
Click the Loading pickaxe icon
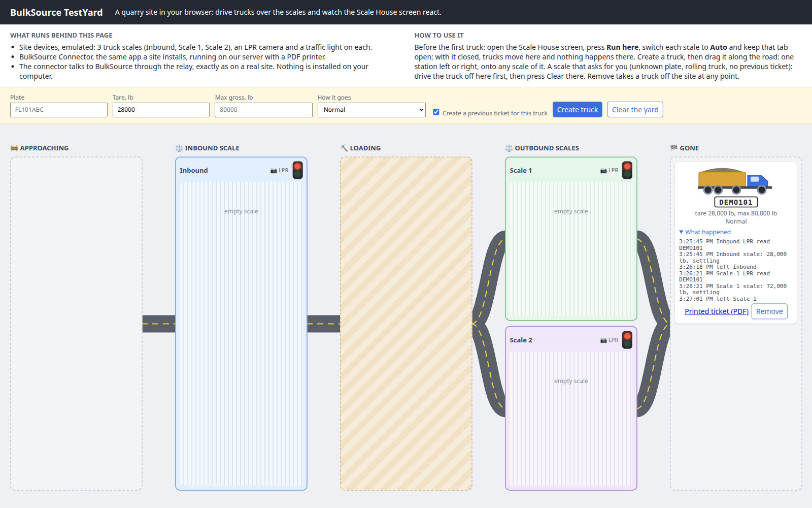(x=344, y=148)
